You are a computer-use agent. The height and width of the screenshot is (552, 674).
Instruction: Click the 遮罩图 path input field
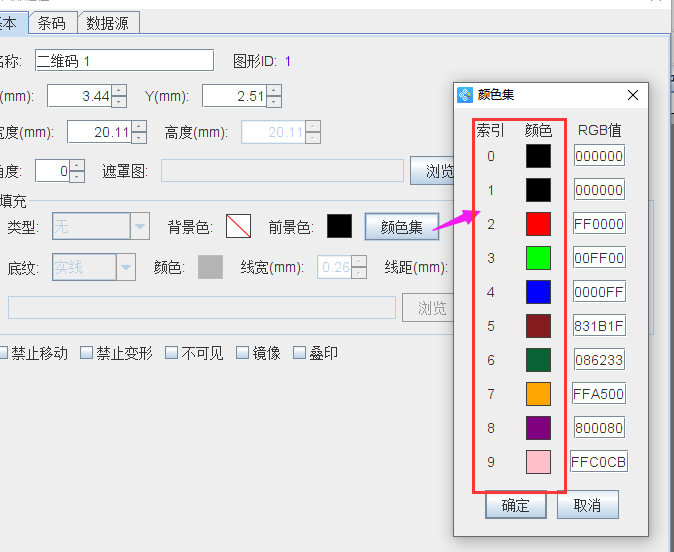282,171
